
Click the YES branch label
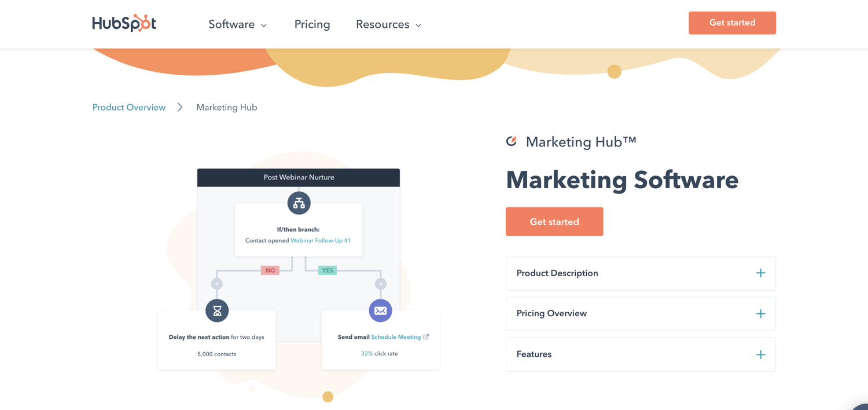click(x=328, y=270)
